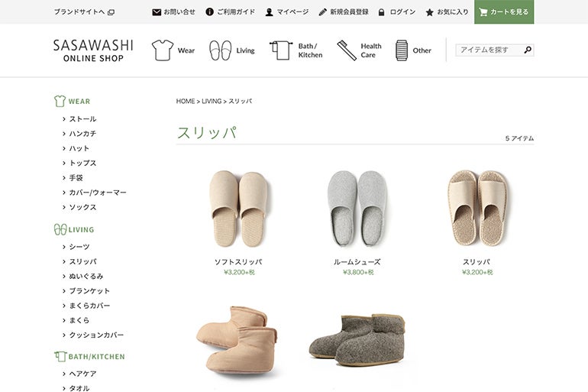This screenshot has height=392, width=588.
Task: Click the padlock login icon
Action: pyautogui.click(x=381, y=12)
